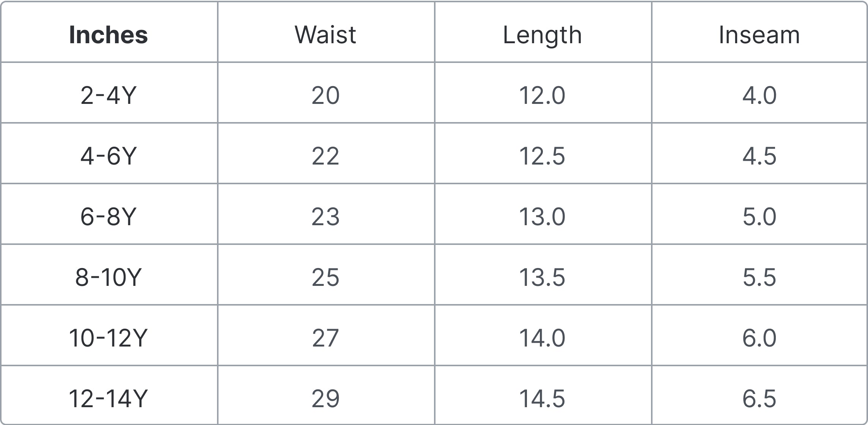Screen dimensions: 868x425
Task: Click the inseam value 4.0 cell
Action: [759, 95]
